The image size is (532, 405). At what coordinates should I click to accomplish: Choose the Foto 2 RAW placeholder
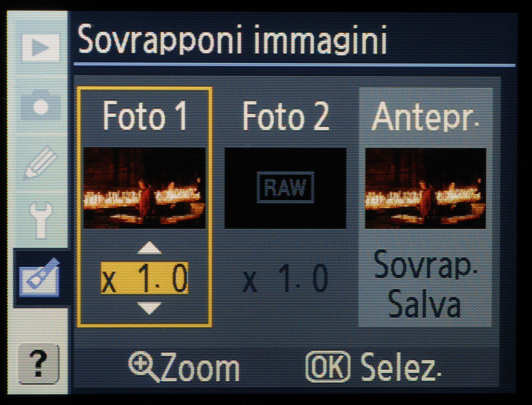[285, 188]
